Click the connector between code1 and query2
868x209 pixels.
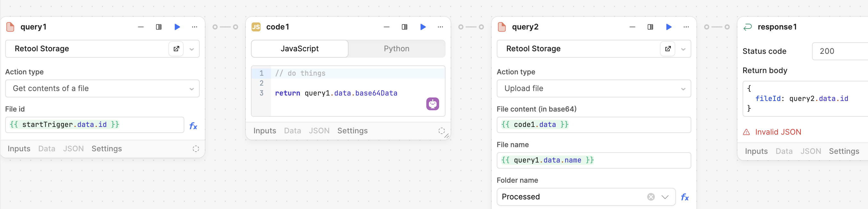(471, 27)
